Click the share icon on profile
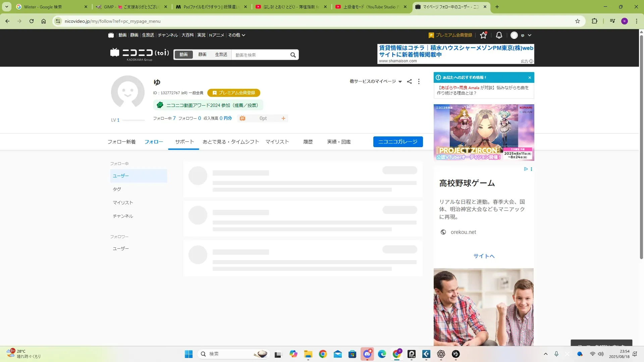Image resolution: width=644 pixels, height=362 pixels. 409,81
